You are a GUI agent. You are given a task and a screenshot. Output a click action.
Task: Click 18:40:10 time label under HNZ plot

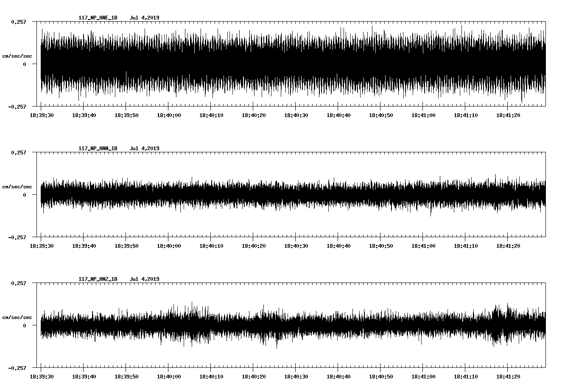(x=211, y=376)
